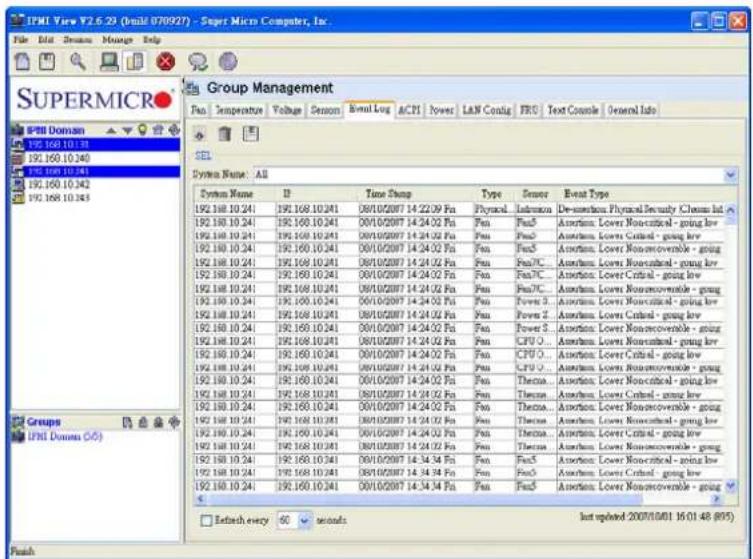
Task: Click the red X toolbar icon
Action: tap(166, 61)
